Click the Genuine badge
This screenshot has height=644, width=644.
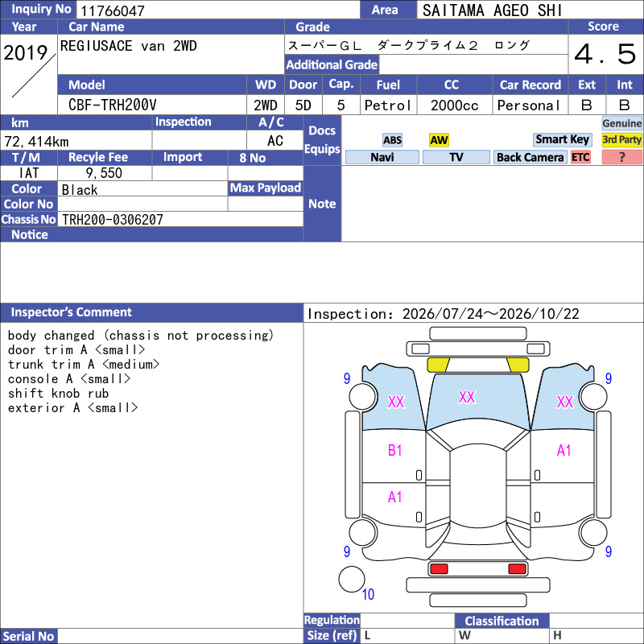621,123
